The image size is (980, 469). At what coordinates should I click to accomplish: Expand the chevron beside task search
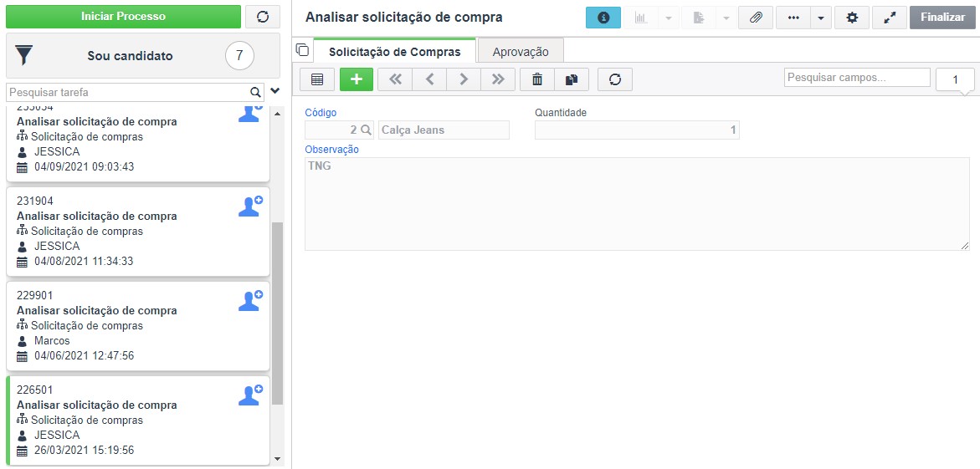[x=275, y=91]
